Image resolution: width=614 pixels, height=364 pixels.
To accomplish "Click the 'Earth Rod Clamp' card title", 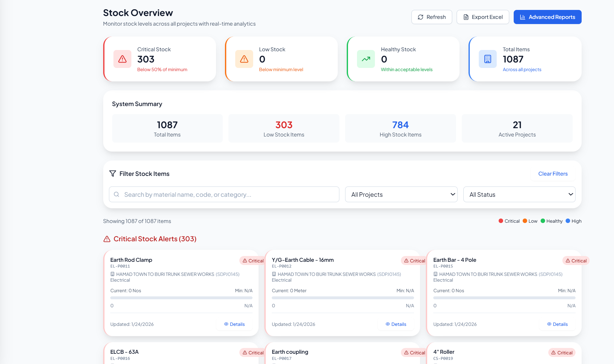I will (131, 260).
